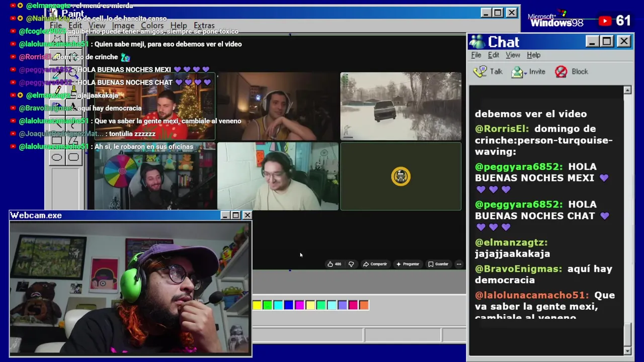Open Paint's Edit menu
This screenshot has width=644, height=362.
point(75,26)
